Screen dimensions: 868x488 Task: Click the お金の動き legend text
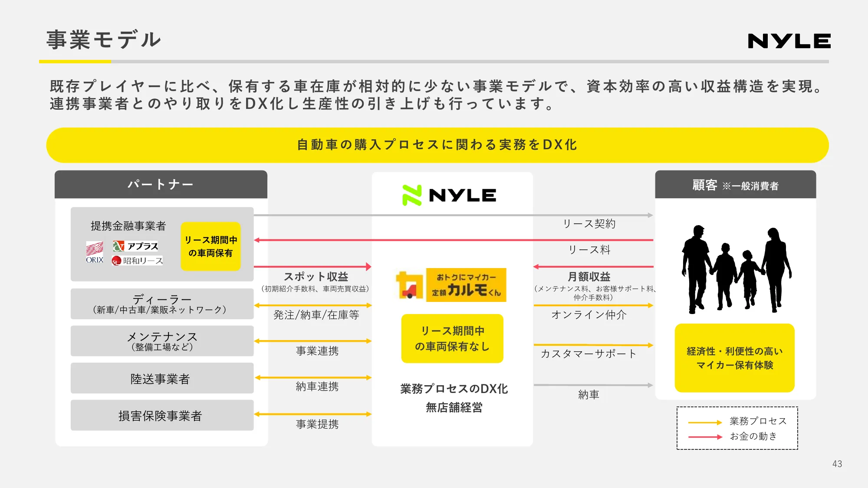click(753, 436)
